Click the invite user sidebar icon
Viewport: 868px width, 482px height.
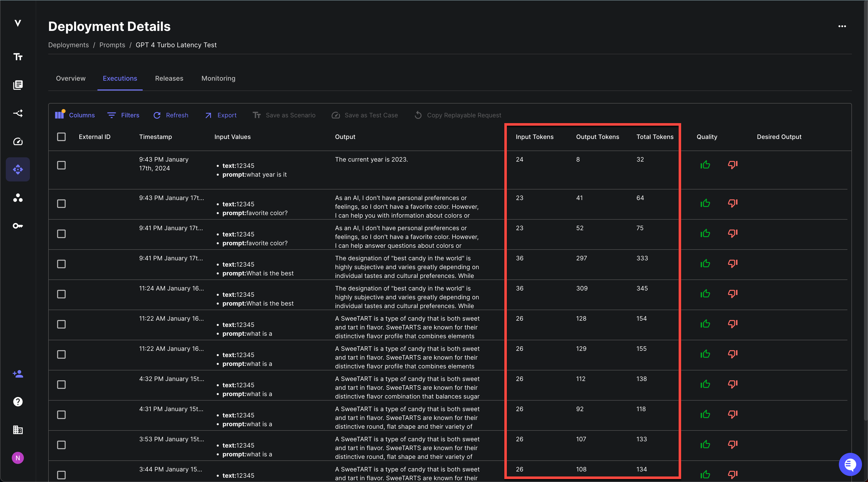pos(18,373)
